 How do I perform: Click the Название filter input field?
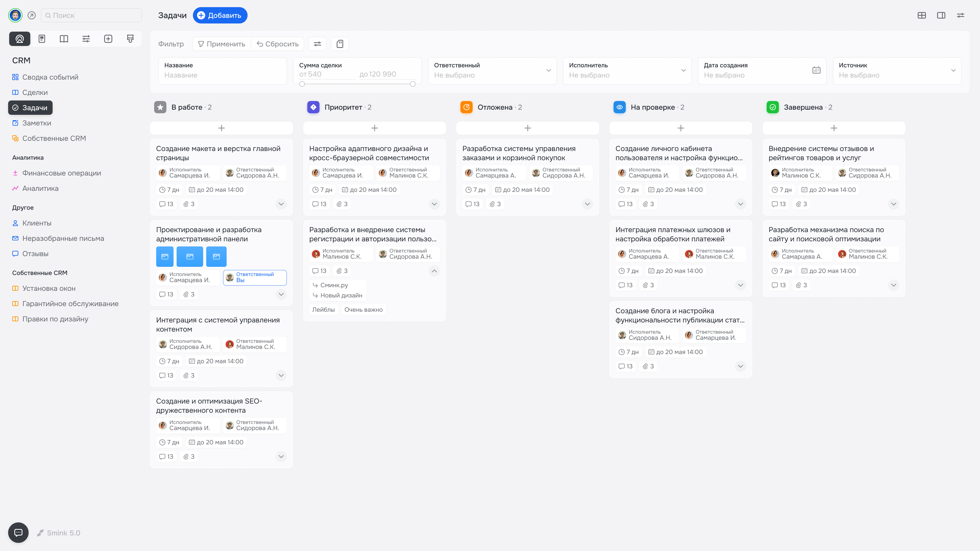(222, 75)
